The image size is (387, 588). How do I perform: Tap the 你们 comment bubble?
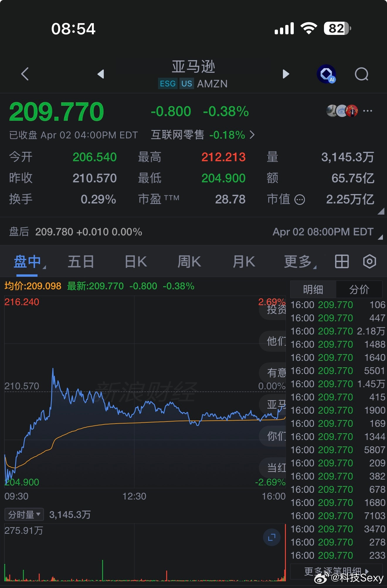(x=272, y=436)
